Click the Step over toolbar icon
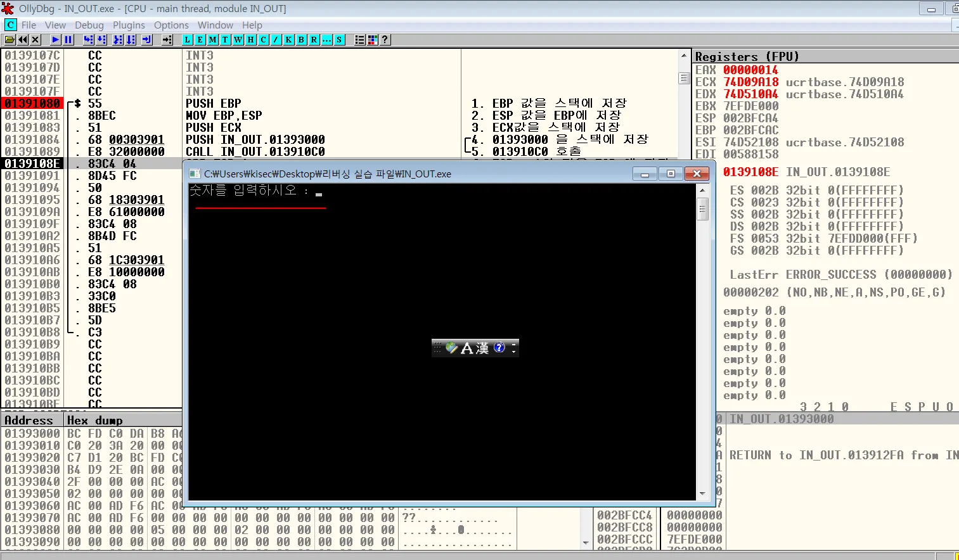 pos(101,39)
